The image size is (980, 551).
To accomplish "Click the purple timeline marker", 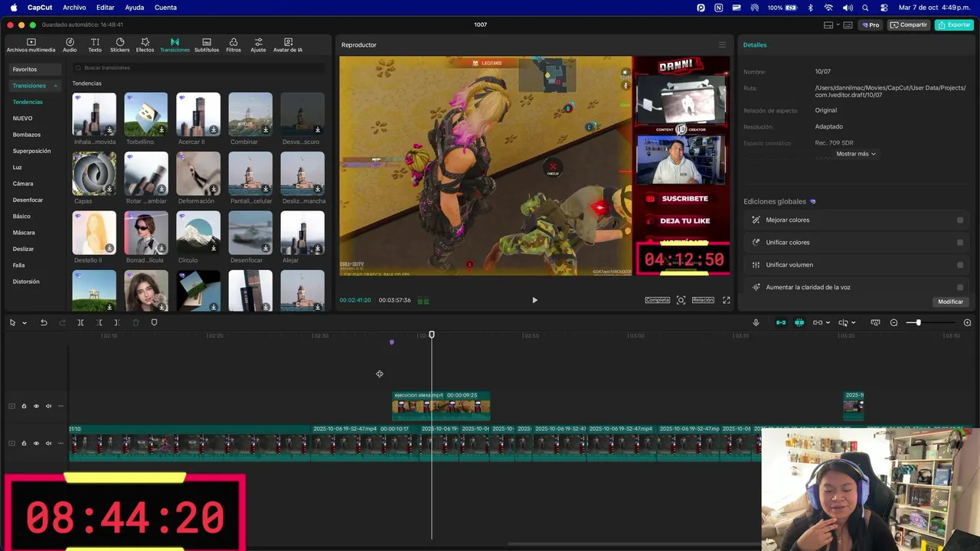I will (x=392, y=342).
